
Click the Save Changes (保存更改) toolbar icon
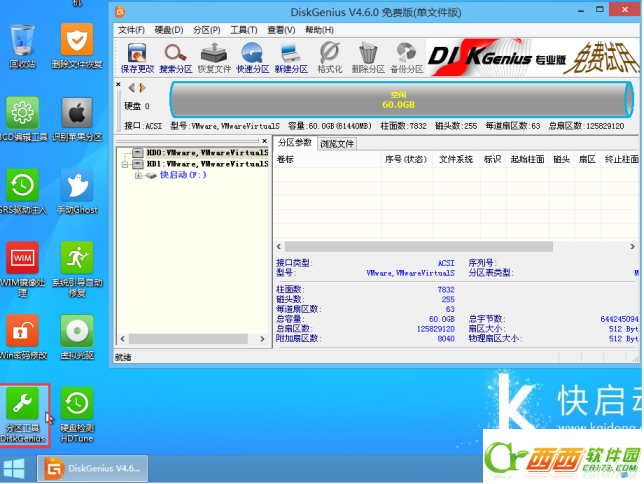137,58
